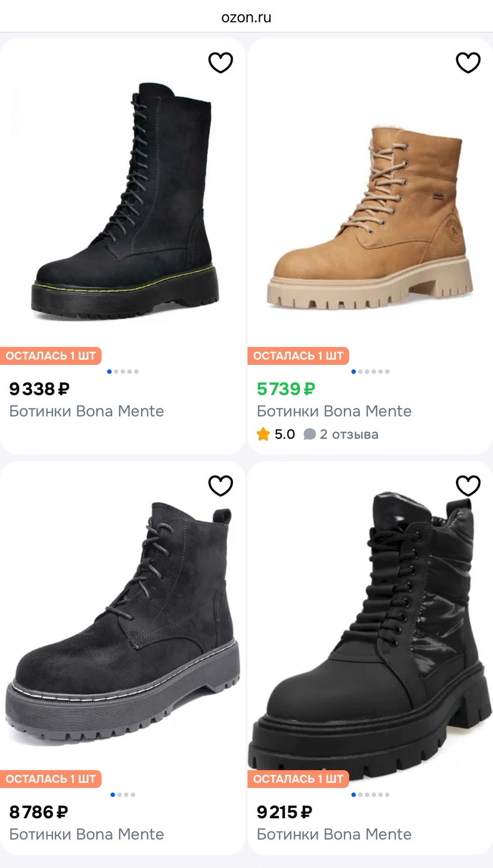The height and width of the screenshot is (868, 493).
Task: Open the "2 отзыва" reviews link
Action: coord(341,434)
